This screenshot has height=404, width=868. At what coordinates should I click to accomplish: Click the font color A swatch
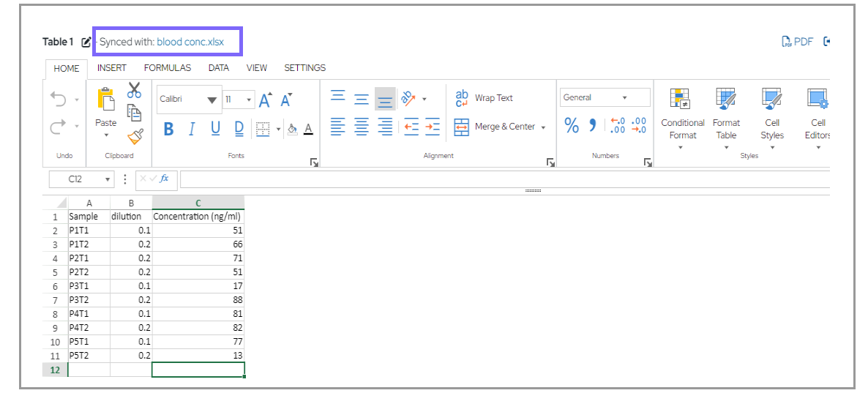pyautogui.click(x=308, y=129)
